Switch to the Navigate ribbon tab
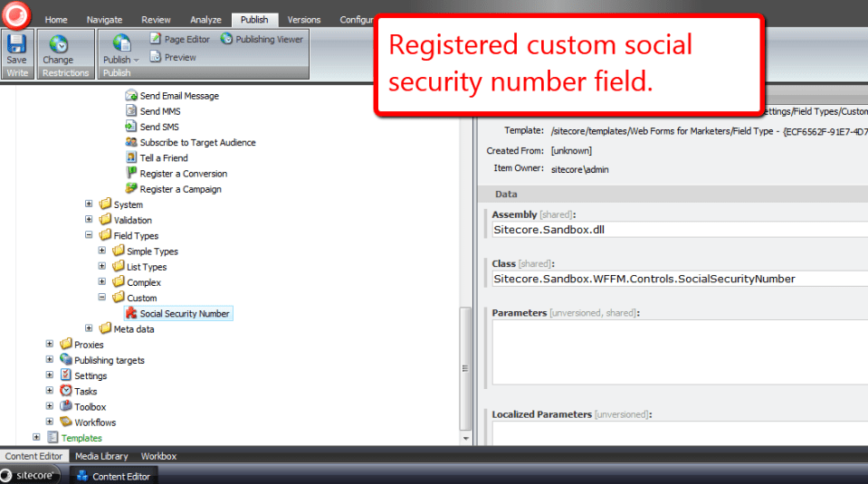 [x=104, y=19]
